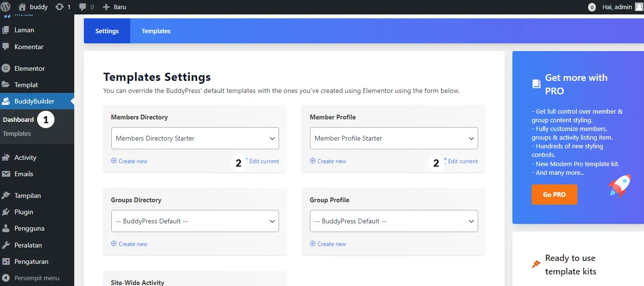The height and width of the screenshot is (286, 644).
Task: Click the rocket icon in PRO panel
Action: [x=619, y=186]
